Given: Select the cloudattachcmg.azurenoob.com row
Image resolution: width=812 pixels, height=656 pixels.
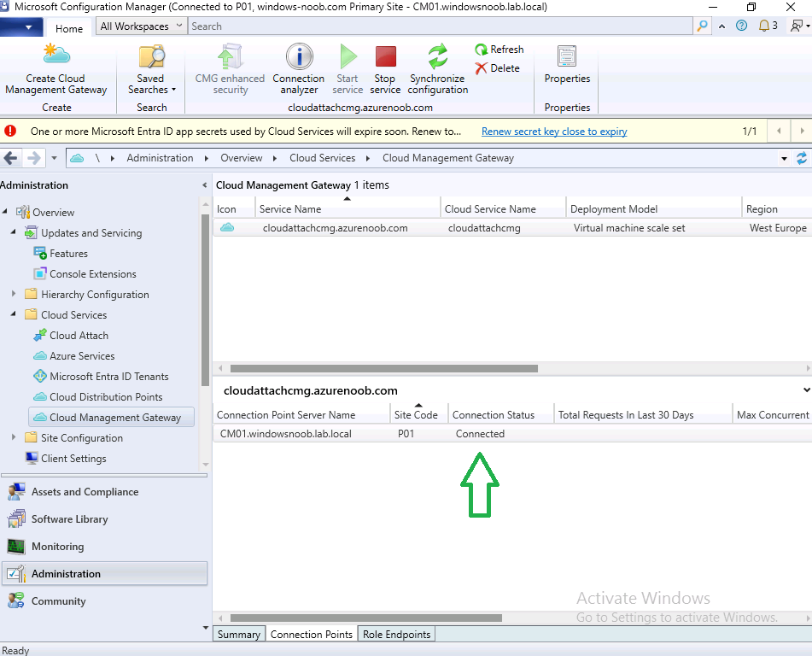Looking at the screenshot, I should tap(512, 227).
